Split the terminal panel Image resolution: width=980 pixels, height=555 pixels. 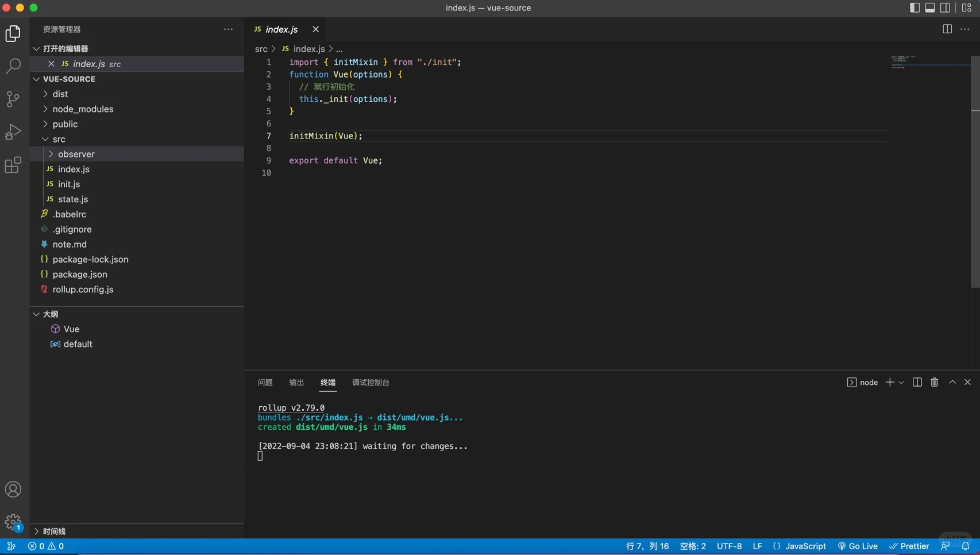click(917, 383)
